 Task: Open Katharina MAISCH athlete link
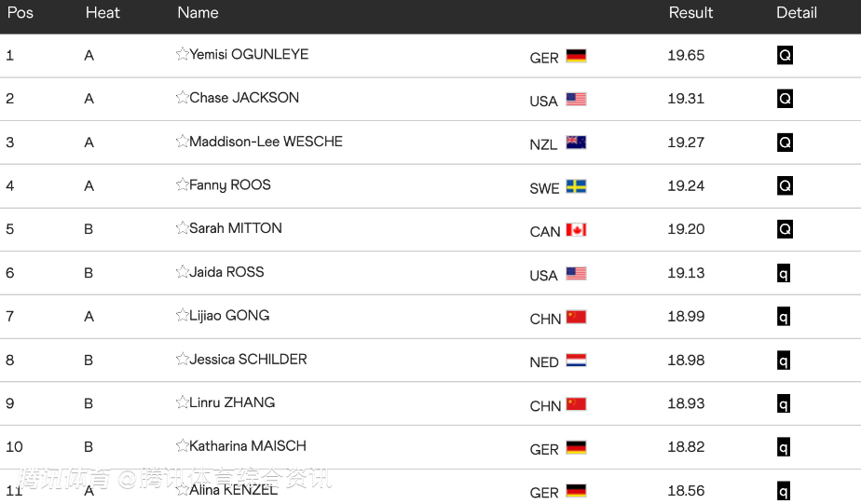tap(248, 446)
